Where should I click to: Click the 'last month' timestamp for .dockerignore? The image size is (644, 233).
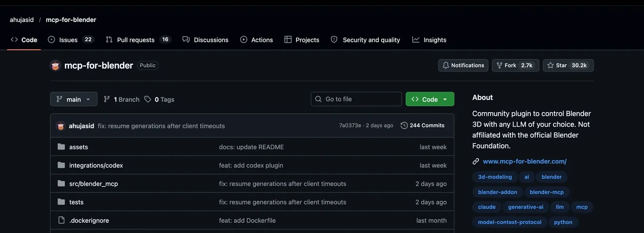(x=432, y=220)
